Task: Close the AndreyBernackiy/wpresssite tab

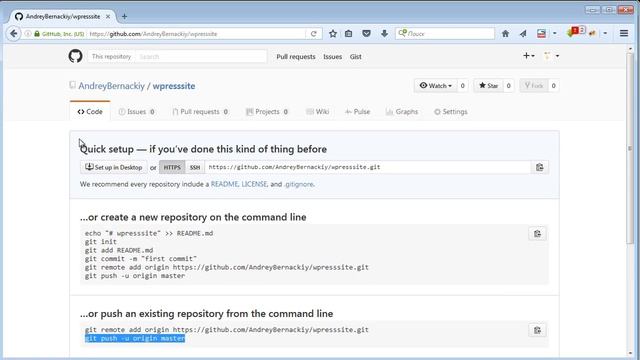Action: (x=108, y=16)
